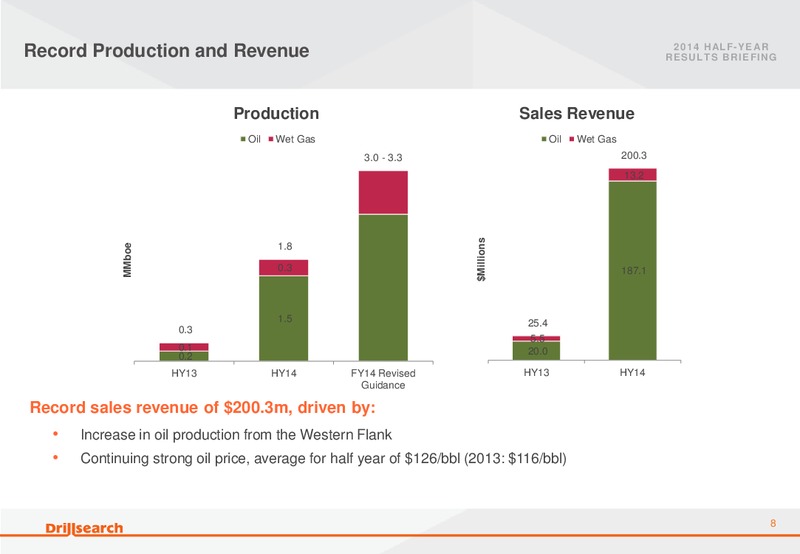
Task: Click the red Wet Gas legend swatch in Sales Revenue chart
Action: [x=572, y=139]
